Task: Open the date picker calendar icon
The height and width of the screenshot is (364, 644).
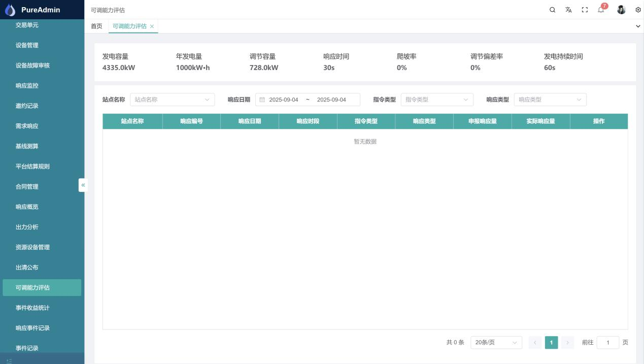Action: coord(261,100)
